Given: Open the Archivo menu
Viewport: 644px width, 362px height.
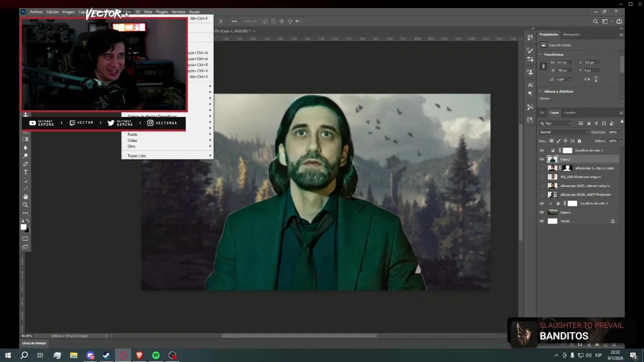Looking at the screenshot, I should tap(36, 12).
